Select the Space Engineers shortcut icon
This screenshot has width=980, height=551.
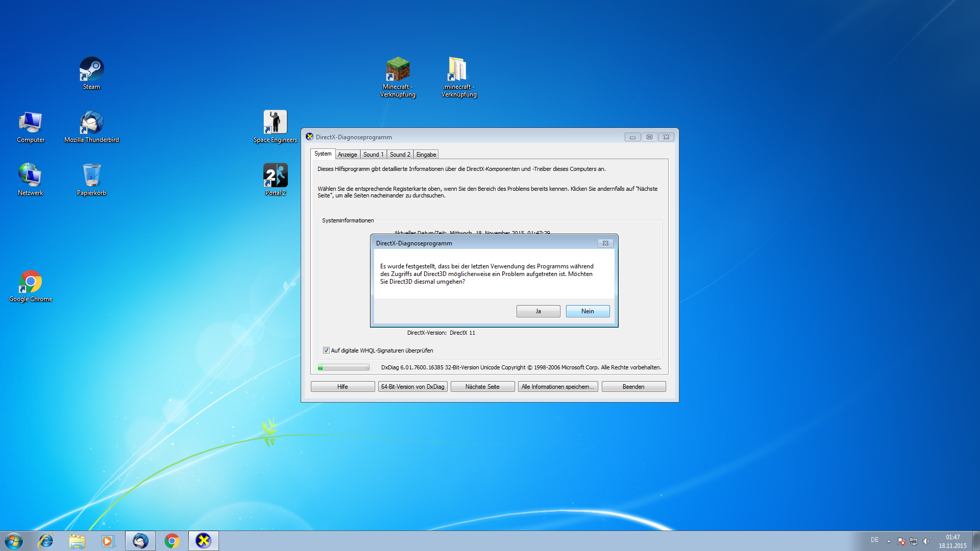[275, 127]
